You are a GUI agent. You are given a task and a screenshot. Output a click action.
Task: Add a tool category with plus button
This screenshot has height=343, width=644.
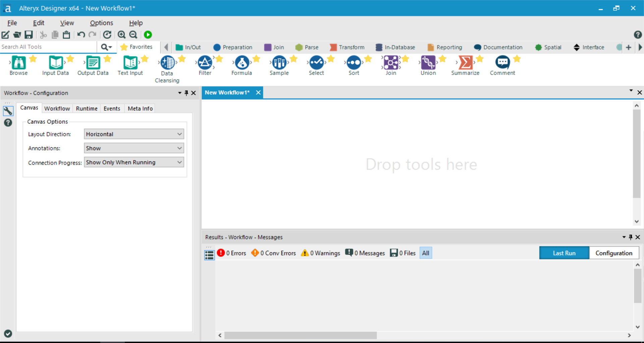pyautogui.click(x=629, y=47)
